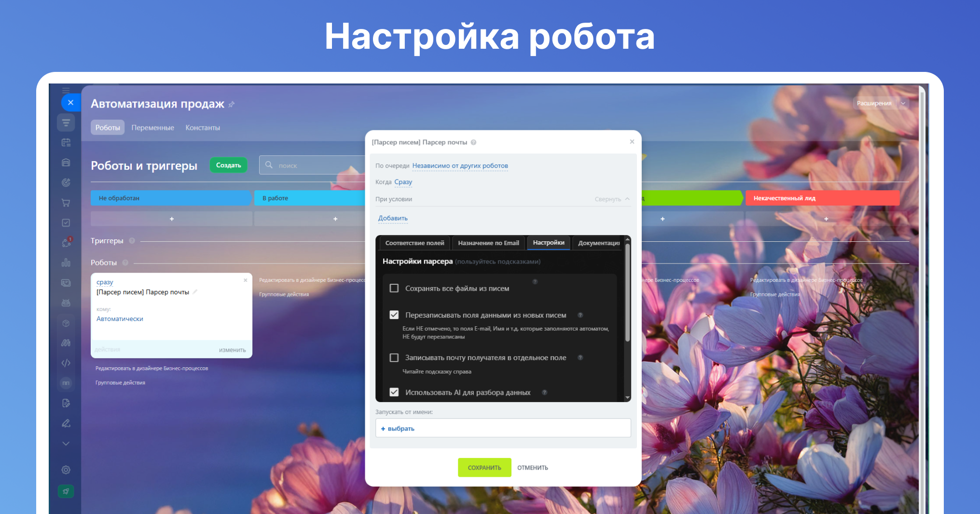Open the robot android icon in sidebar
Image resolution: width=980 pixels, height=514 pixels.
point(66,303)
